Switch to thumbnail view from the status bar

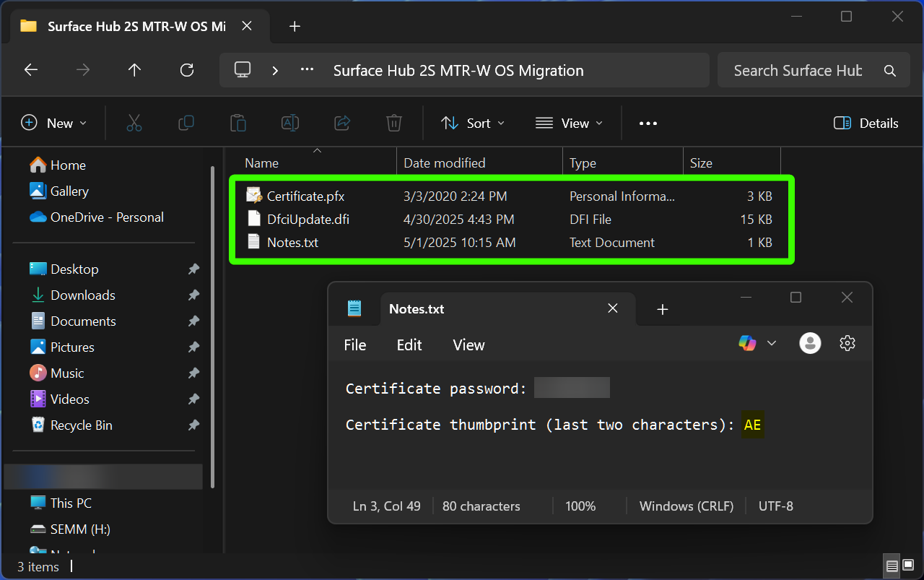(907, 566)
